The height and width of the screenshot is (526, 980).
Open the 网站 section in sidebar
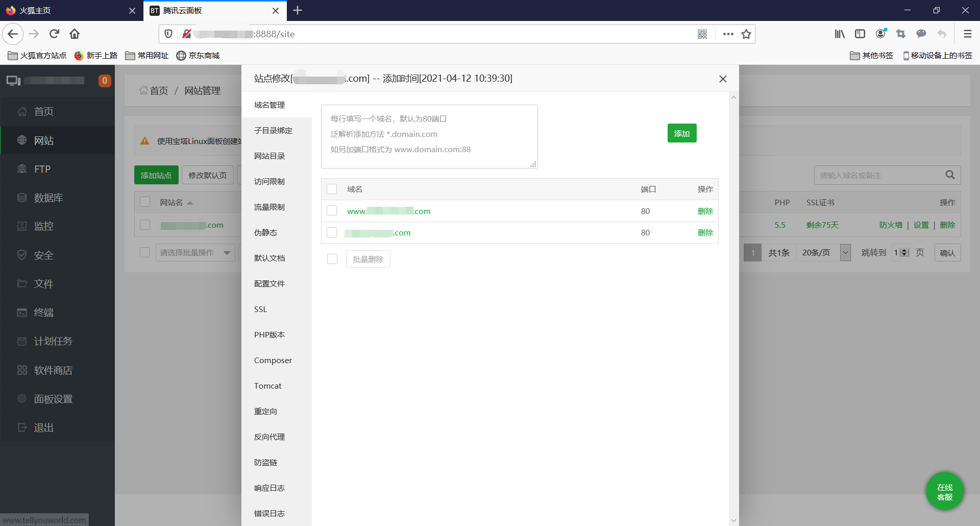(x=43, y=140)
